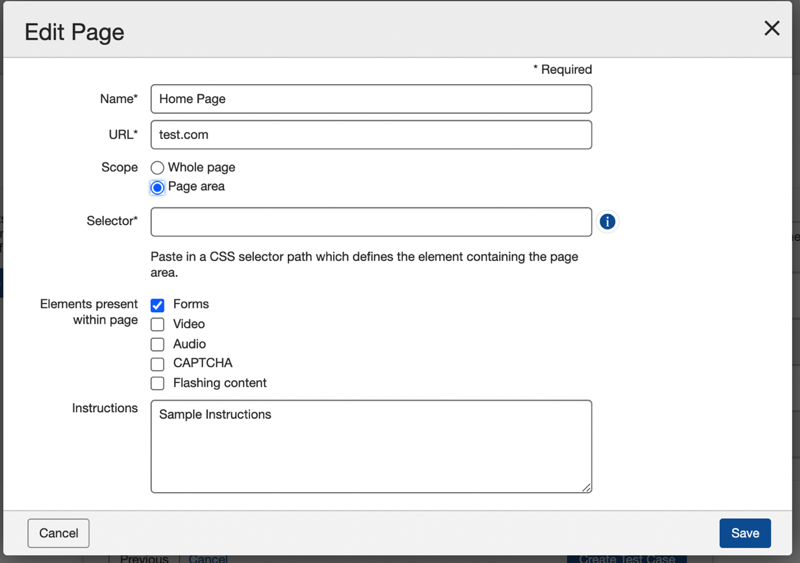Click the empty Selector input field
This screenshot has height=563, width=800.
(371, 222)
